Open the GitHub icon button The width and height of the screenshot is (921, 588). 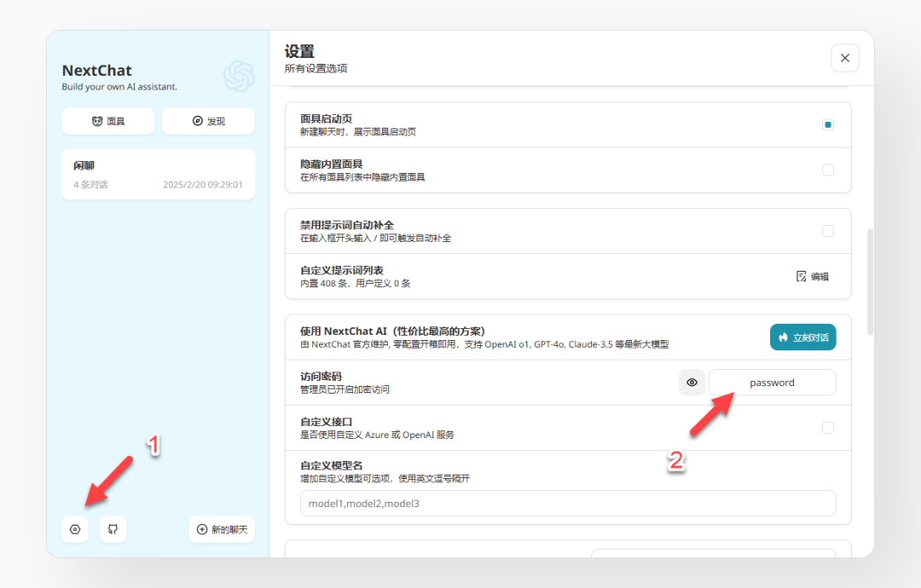(113, 529)
